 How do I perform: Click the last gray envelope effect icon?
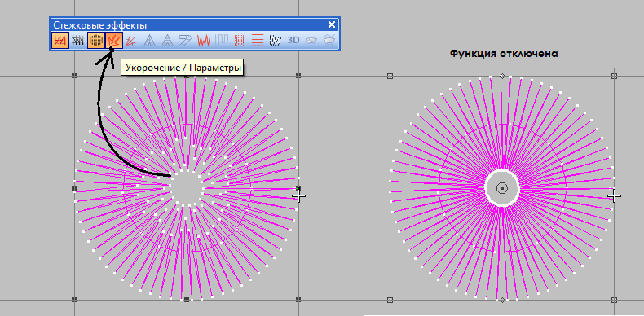tap(329, 40)
